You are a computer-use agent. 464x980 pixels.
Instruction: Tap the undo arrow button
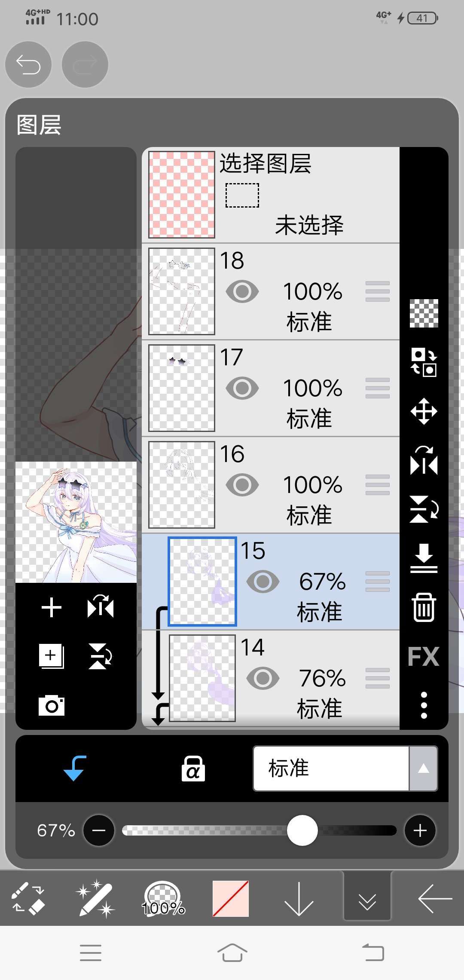(x=28, y=65)
